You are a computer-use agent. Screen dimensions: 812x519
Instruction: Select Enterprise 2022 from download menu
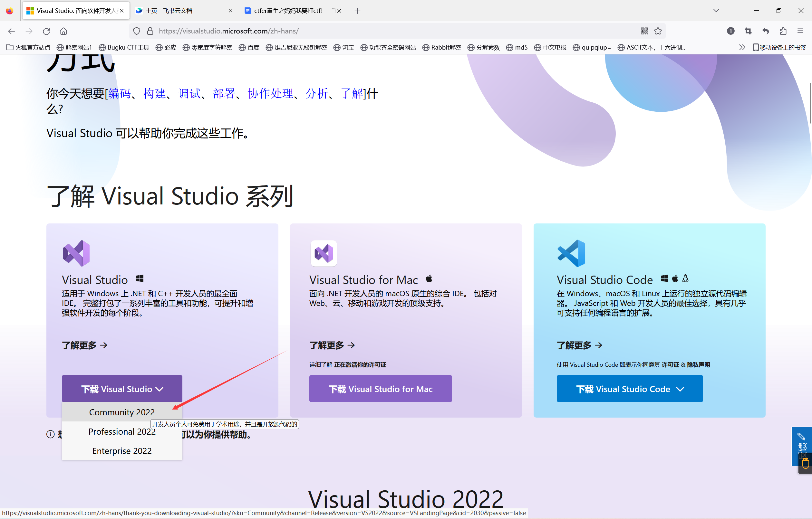[x=122, y=451]
